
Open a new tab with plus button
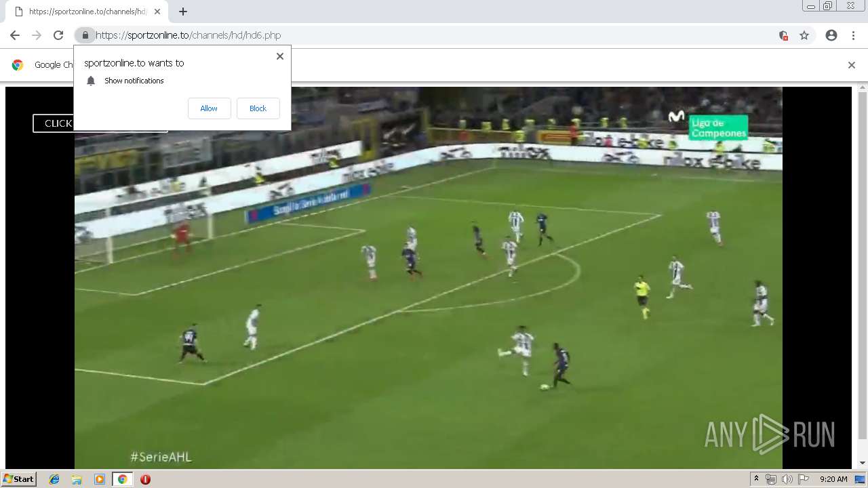coord(182,12)
